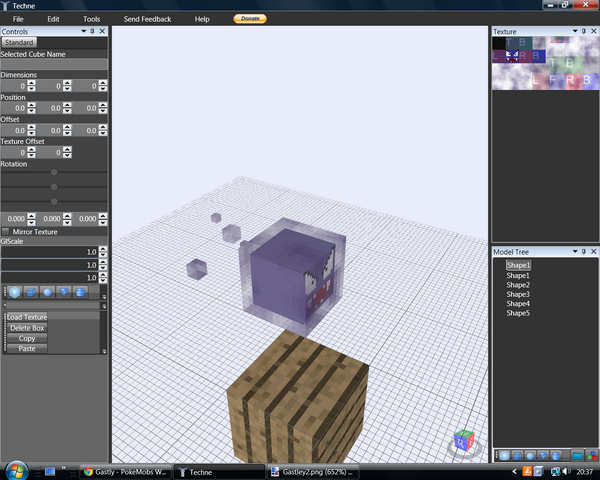The height and width of the screenshot is (480, 600).
Task: Close the Texture panel
Action: pos(593,31)
